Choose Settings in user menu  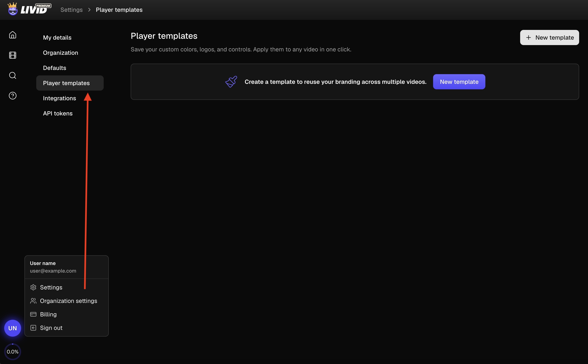pyautogui.click(x=66, y=287)
